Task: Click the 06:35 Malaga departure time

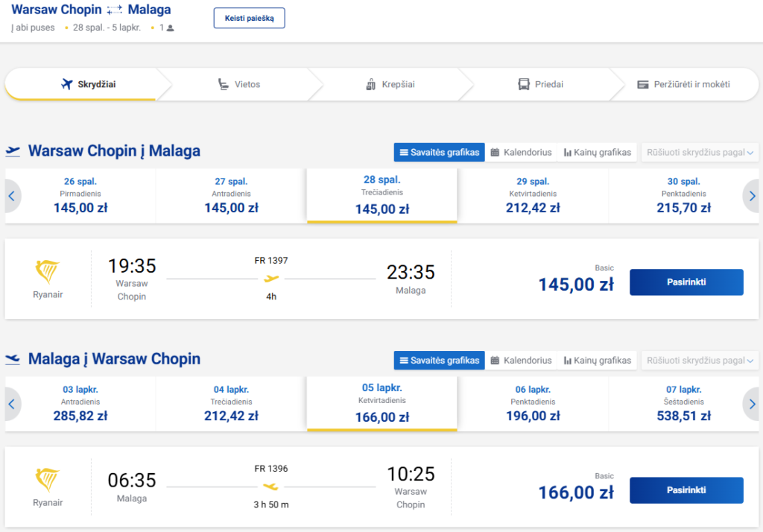Action: [x=132, y=481]
